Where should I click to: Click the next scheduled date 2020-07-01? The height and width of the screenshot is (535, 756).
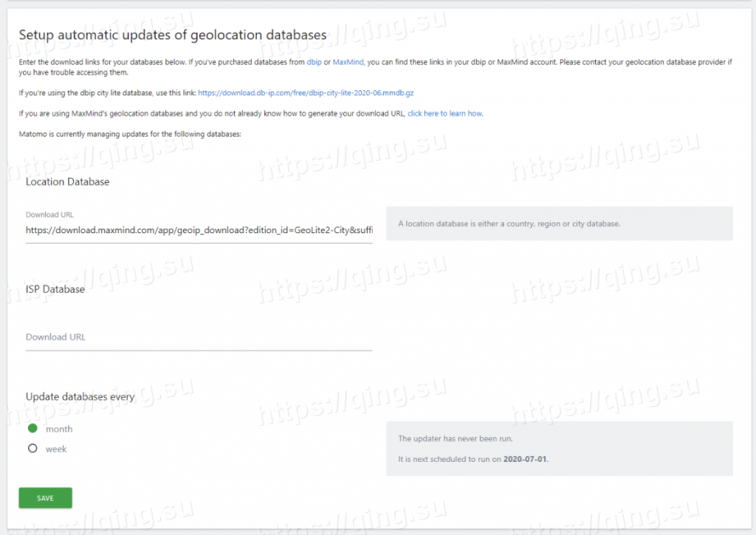tap(525, 458)
